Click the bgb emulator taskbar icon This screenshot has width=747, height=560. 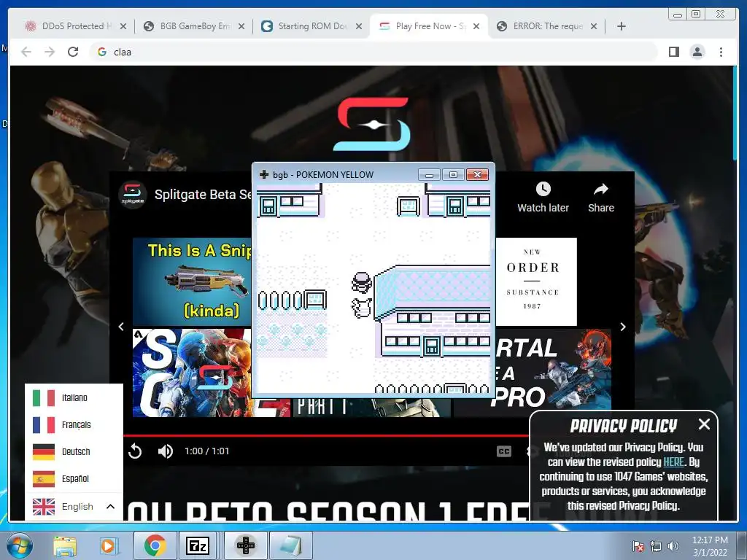click(x=246, y=545)
